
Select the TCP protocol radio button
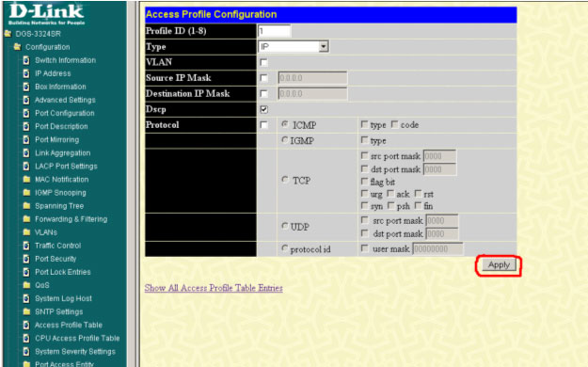(285, 180)
